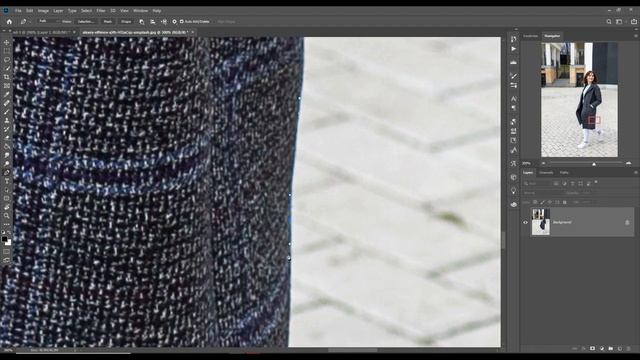The height and width of the screenshot is (360, 640).
Task: Toggle the Auto Add/Delete checkbox
Action: (x=181, y=22)
